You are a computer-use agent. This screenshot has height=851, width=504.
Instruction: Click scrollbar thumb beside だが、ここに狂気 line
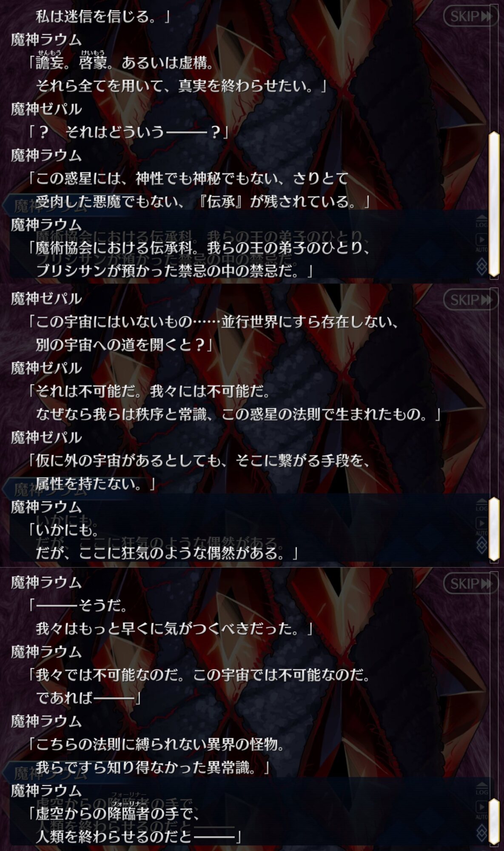(494, 529)
